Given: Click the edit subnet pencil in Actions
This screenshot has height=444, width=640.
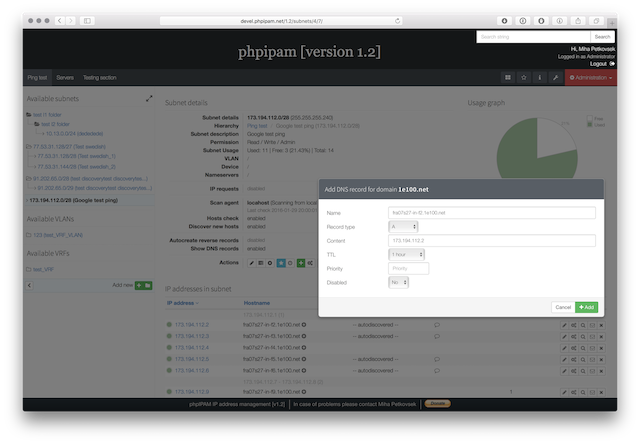Looking at the screenshot, I should point(252,263).
